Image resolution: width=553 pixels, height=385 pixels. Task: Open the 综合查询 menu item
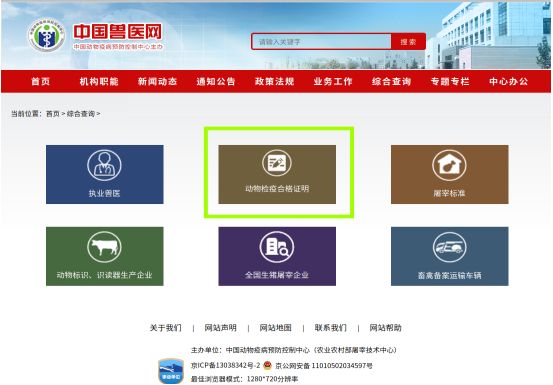coord(391,81)
